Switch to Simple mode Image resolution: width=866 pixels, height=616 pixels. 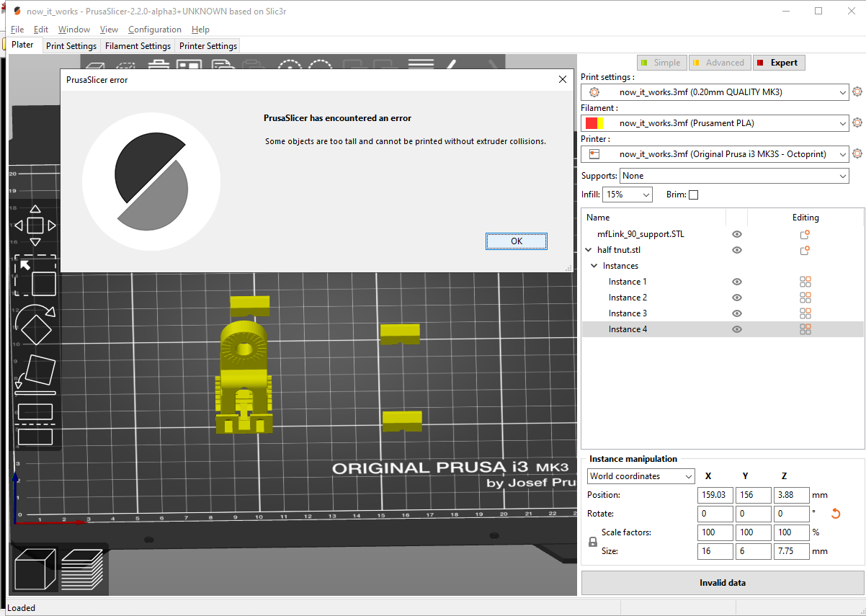(x=661, y=63)
